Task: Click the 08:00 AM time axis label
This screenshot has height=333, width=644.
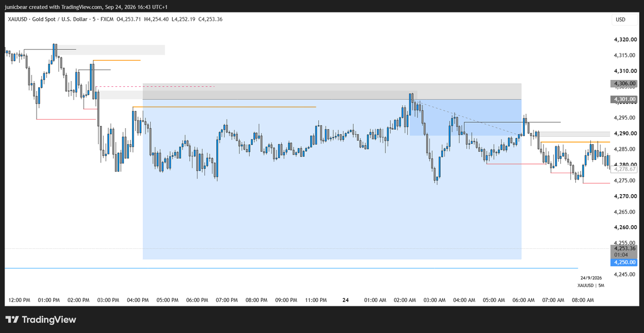Action: point(583,300)
